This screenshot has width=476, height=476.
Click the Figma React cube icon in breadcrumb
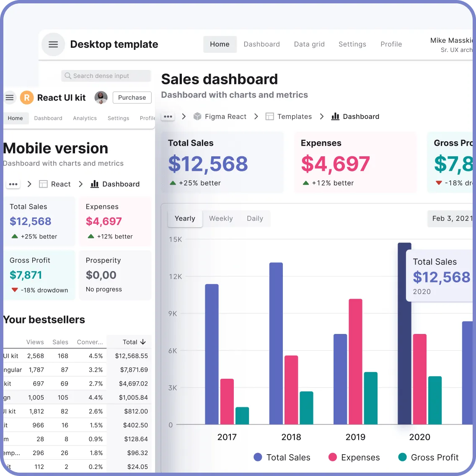click(197, 116)
